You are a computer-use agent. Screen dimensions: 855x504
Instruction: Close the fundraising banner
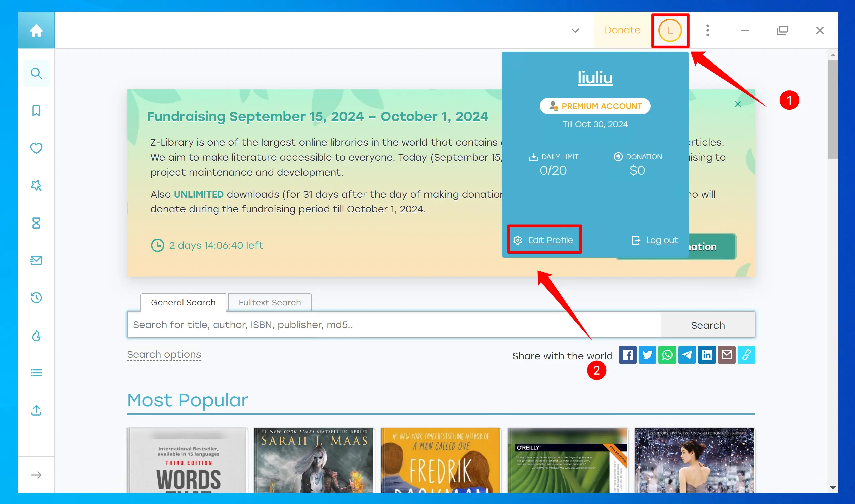[x=738, y=104]
